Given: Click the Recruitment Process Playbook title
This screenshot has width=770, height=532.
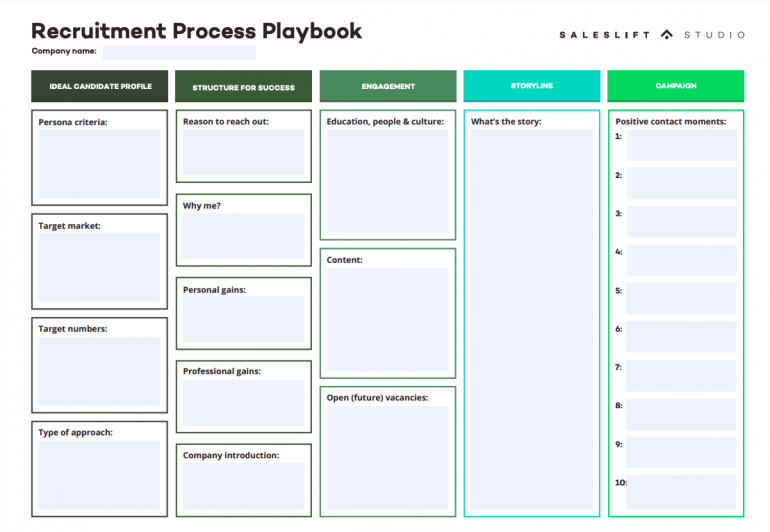Looking at the screenshot, I should click(196, 31).
